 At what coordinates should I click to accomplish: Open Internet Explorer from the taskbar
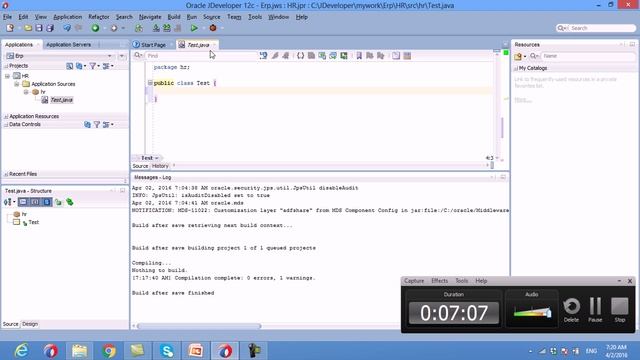tap(21, 351)
